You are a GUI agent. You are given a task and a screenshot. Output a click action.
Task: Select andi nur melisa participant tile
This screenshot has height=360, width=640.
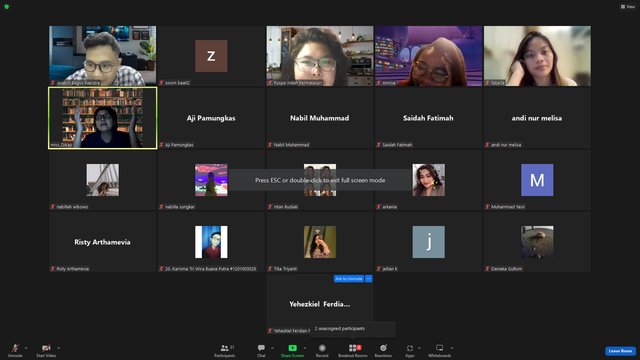[x=537, y=118]
